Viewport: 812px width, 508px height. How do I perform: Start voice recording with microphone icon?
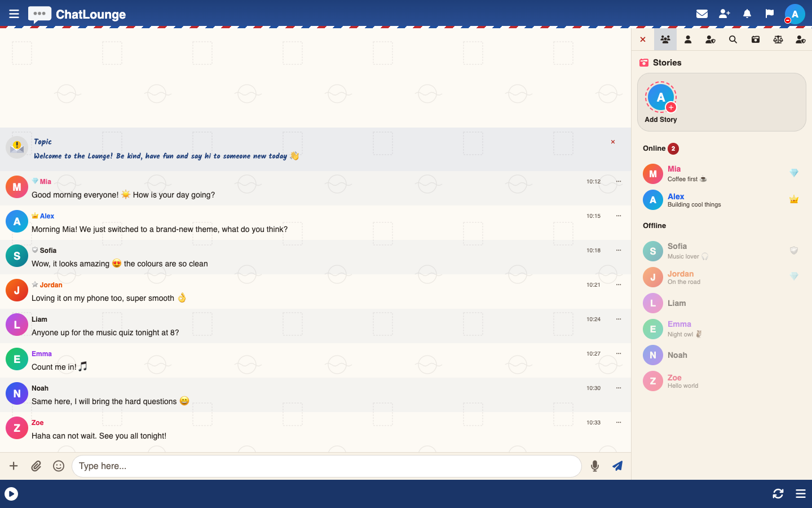[595, 466]
